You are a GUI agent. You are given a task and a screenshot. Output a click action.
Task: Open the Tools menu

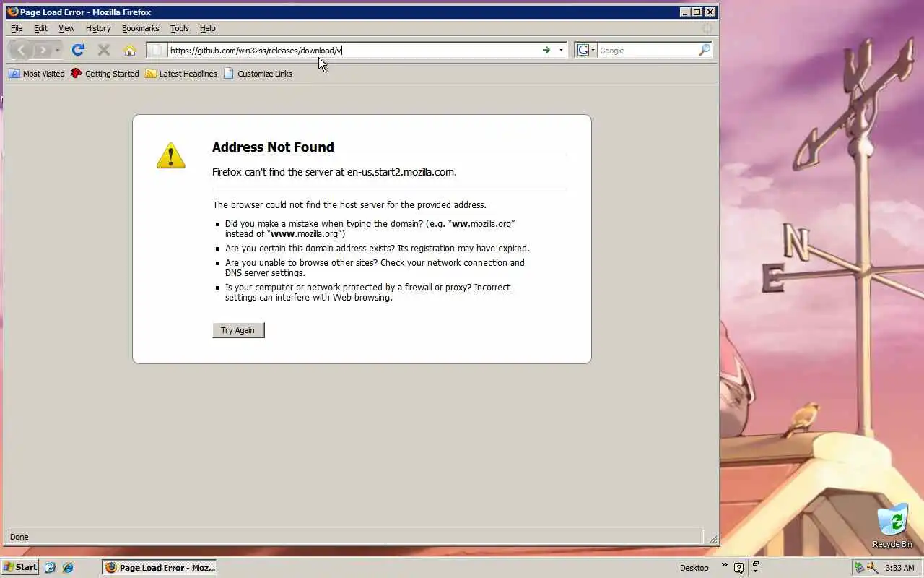point(179,28)
